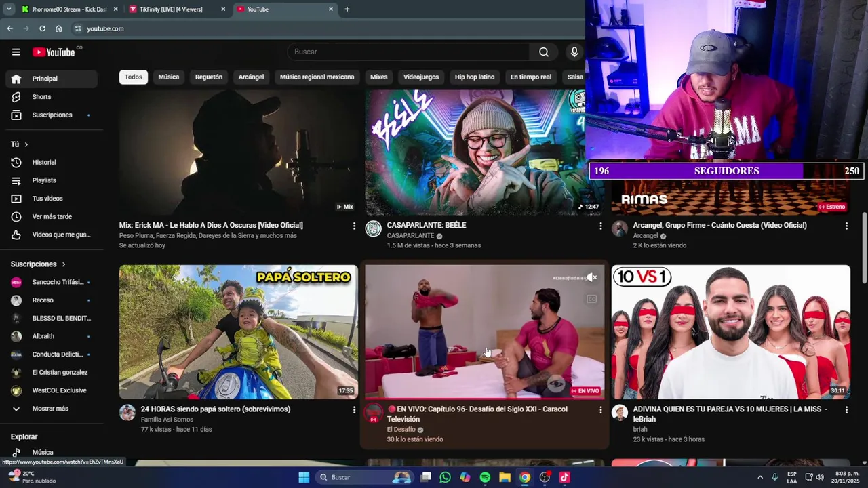This screenshot has height=488, width=868.
Task: Open Música under Explorar
Action: (x=52, y=452)
